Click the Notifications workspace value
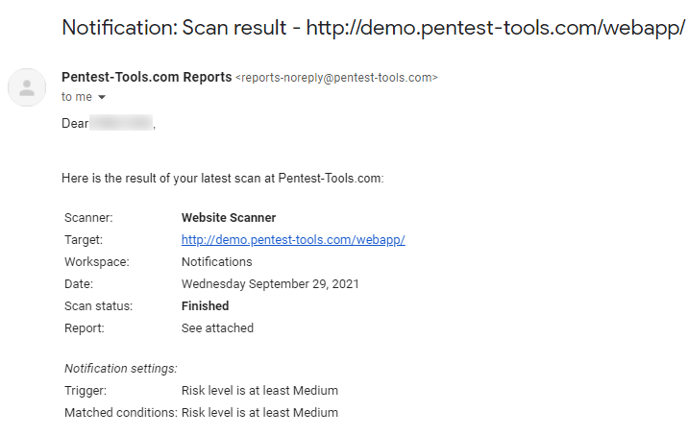Viewport: 688px width, 436px height. click(x=217, y=262)
